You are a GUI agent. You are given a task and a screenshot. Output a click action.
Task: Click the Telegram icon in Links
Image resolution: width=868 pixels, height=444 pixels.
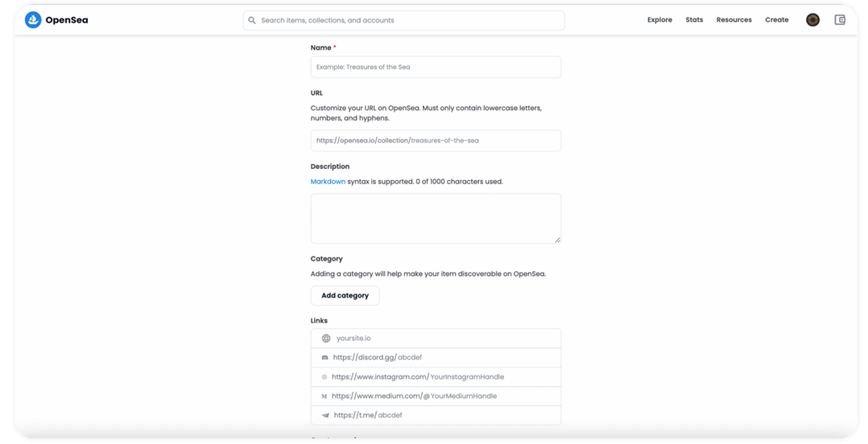click(x=325, y=416)
